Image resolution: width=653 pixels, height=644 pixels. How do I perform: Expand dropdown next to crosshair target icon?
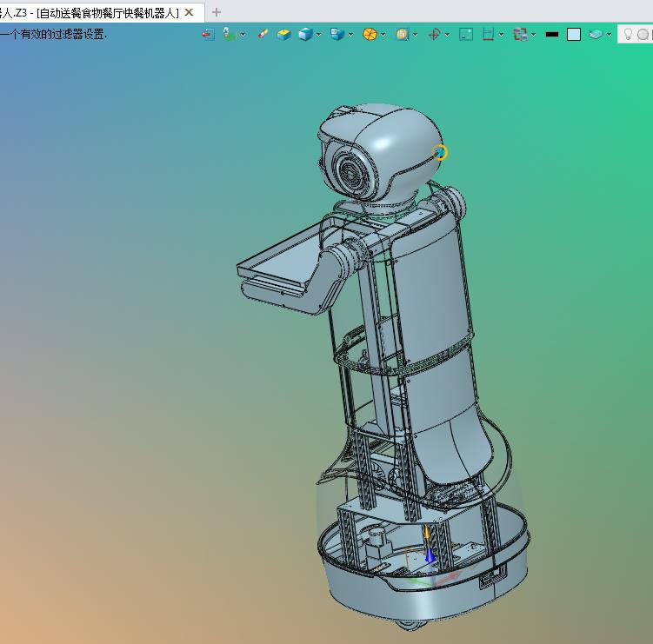(x=447, y=35)
